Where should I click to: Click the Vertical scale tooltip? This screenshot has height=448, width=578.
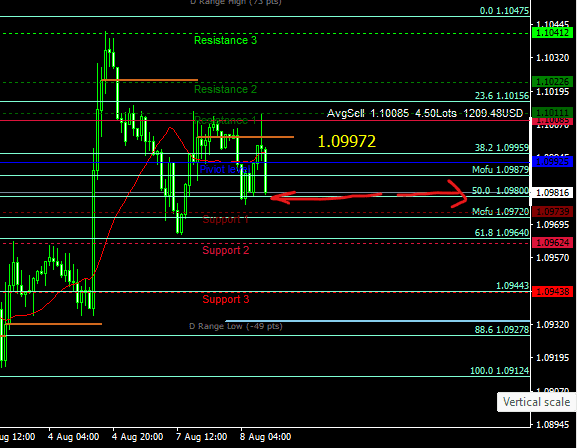[x=536, y=402]
